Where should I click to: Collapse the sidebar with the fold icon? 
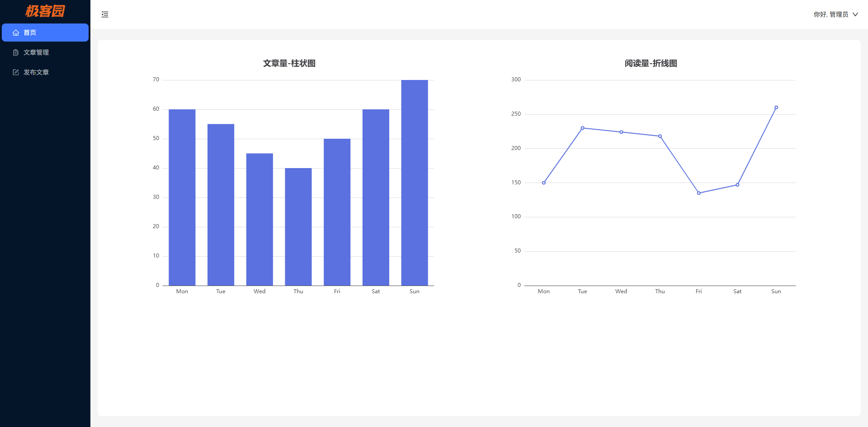(x=105, y=14)
